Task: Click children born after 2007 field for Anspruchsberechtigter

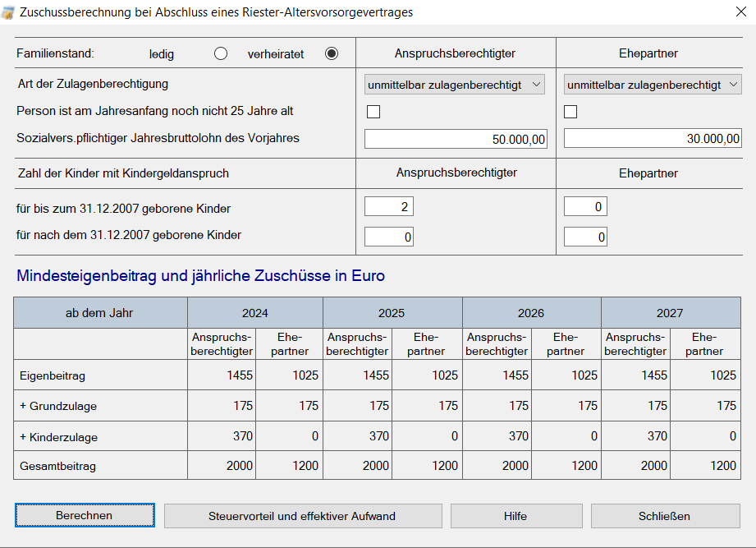Action: (389, 237)
